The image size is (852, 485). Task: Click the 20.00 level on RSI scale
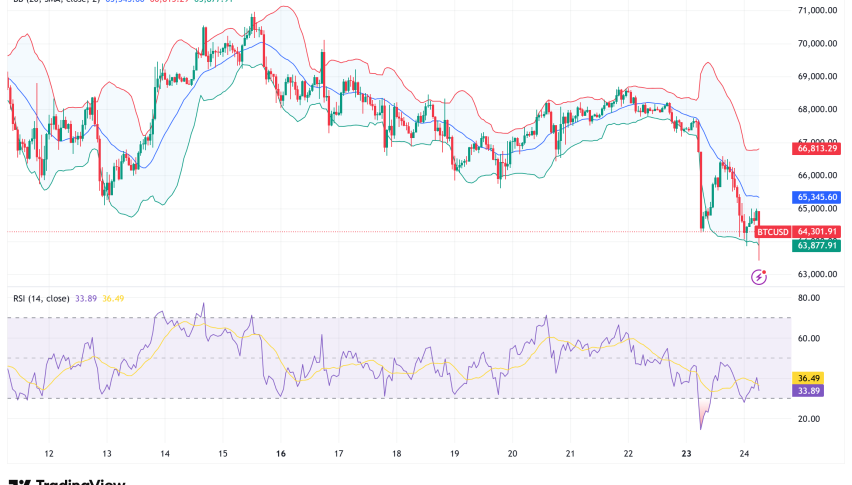click(x=809, y=419)
